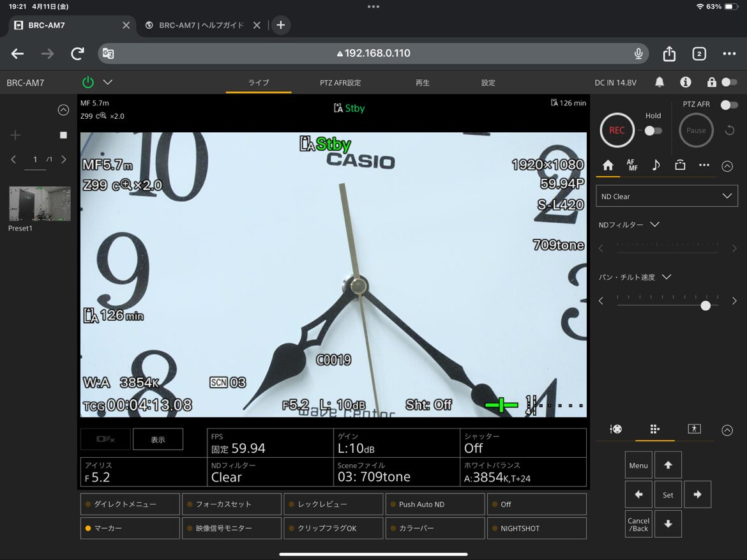
Task: Toggle the 映像信号モニター button
Action: [x=232, y=528]
